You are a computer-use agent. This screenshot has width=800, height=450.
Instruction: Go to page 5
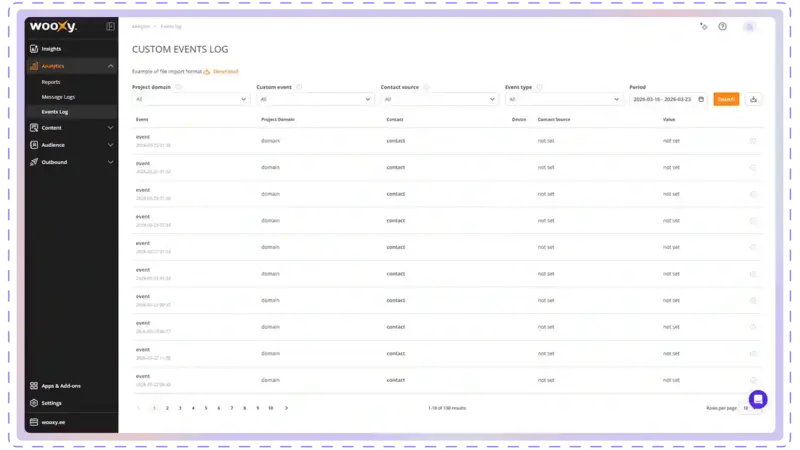(x=206, y=408)
